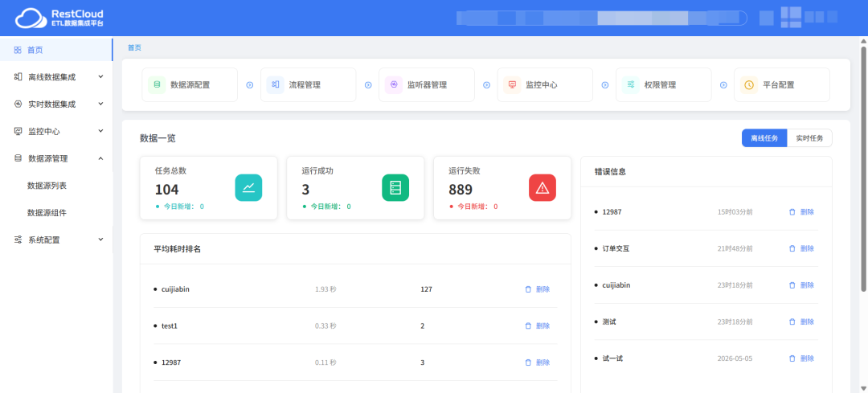The width and height of the screenshot is (868, 393).
Task: Collapse the 数据源管理 sidebar section
Action: (56, 158)
